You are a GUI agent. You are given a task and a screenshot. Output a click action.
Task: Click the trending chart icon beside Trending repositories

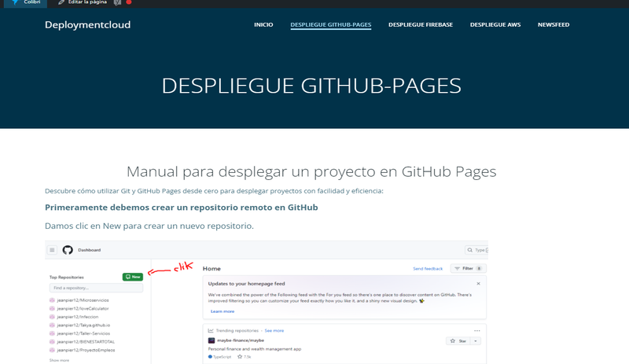click(x=211, y=331)
